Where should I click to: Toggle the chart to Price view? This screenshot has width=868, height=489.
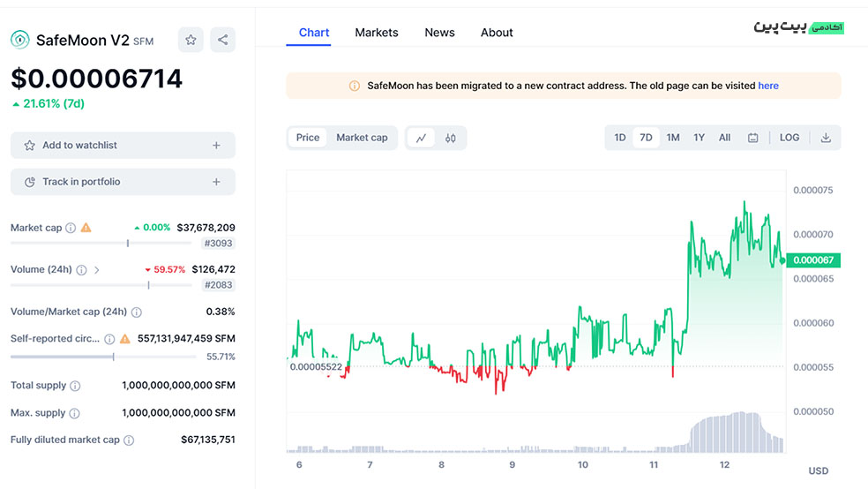point(308,138)
